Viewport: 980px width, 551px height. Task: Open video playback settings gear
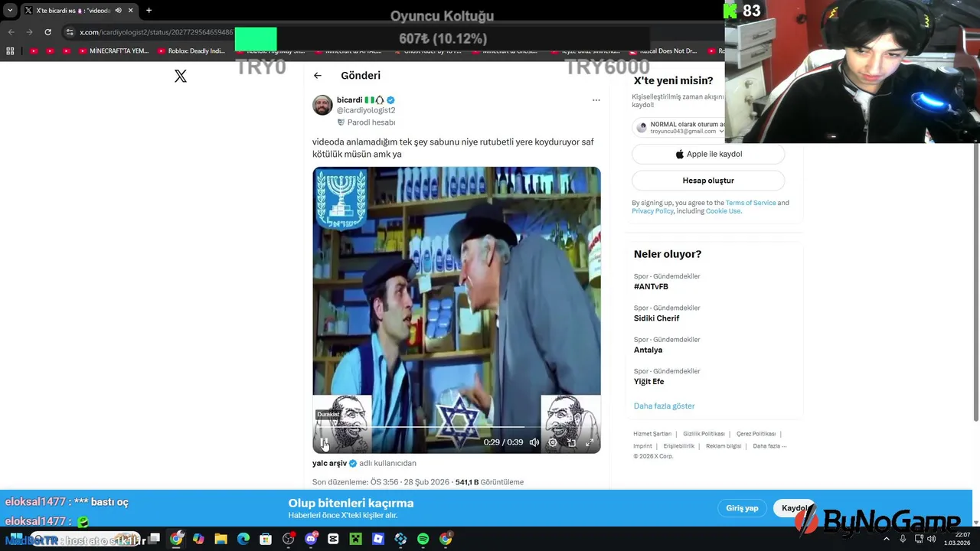tap(553, 442)
